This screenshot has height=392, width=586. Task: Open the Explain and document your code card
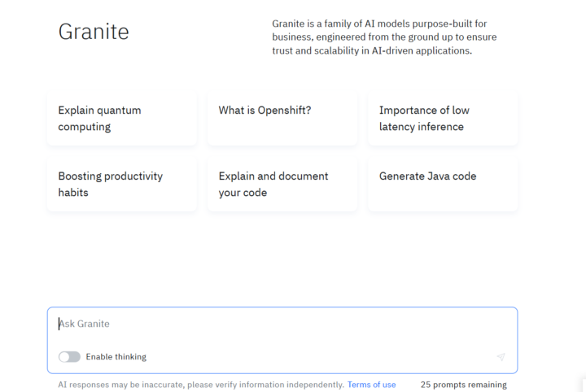pyautogui.click(x=282, y=185)
